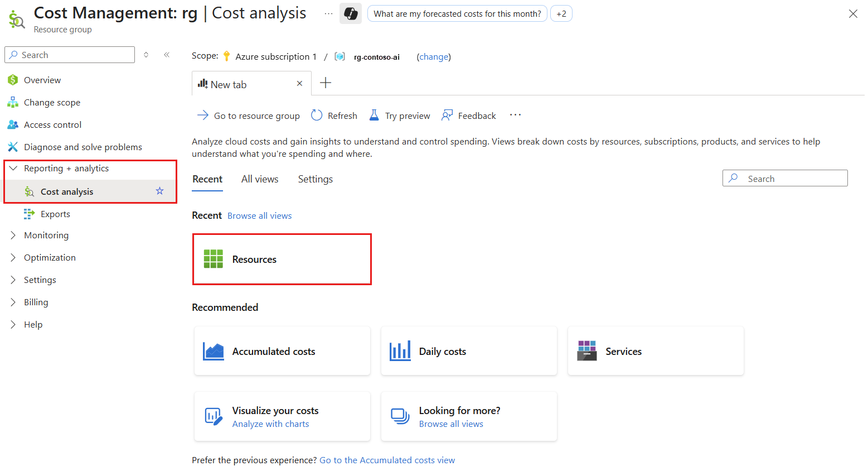Click the pin toggle beside the sidebar search
This screenshot has height=471, width=868.
(x=146, y=54)
